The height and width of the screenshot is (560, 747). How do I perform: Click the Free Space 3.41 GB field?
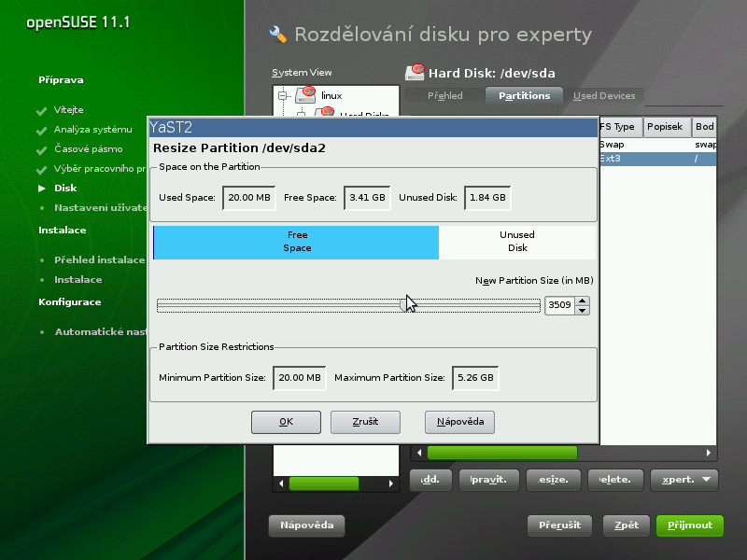point(367,198)
